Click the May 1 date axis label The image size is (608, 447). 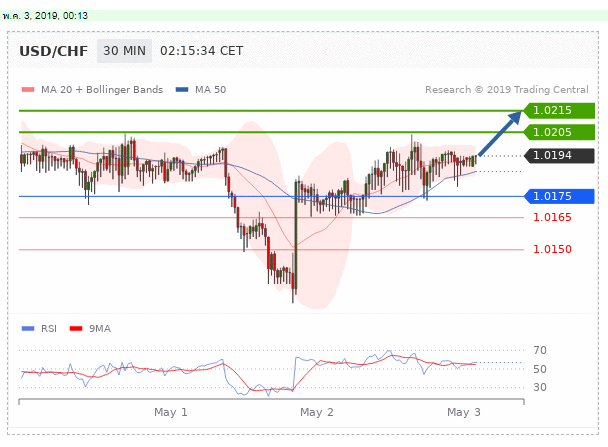(171, 412)
